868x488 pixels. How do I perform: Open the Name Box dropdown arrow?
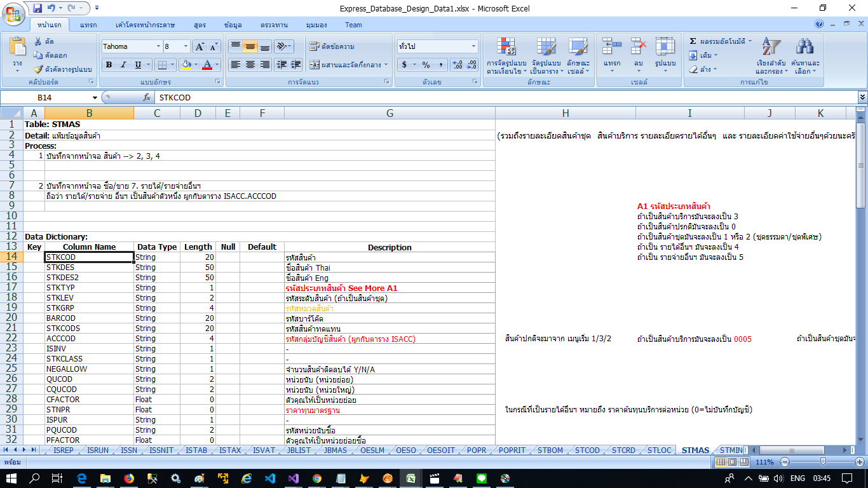[x=95, y=98]
